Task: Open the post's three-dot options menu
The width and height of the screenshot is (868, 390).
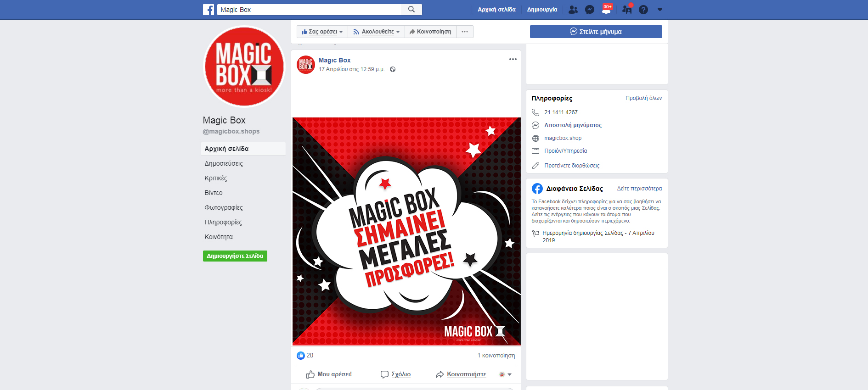Action: pyautogui.click(x=513, y=60)
